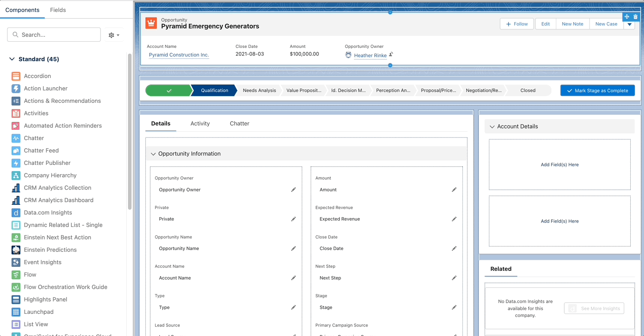Select the Chatter Feed icon
The height and width of the screenshot is (336, 644).
click(x=16, y=151)
